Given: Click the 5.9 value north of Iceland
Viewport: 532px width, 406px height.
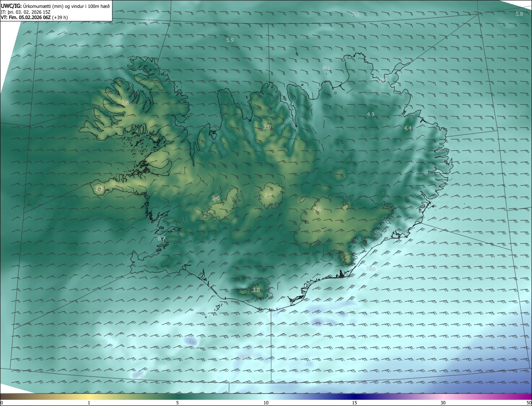Looking at the screenshot, I should (x=230, y=40).
